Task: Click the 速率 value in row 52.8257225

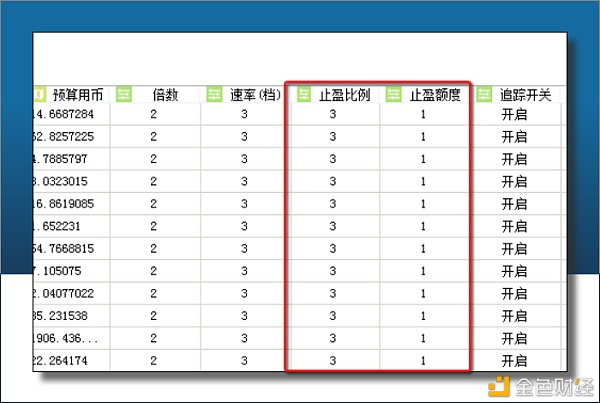Action: pyautogui.click(x=244, y=137)
